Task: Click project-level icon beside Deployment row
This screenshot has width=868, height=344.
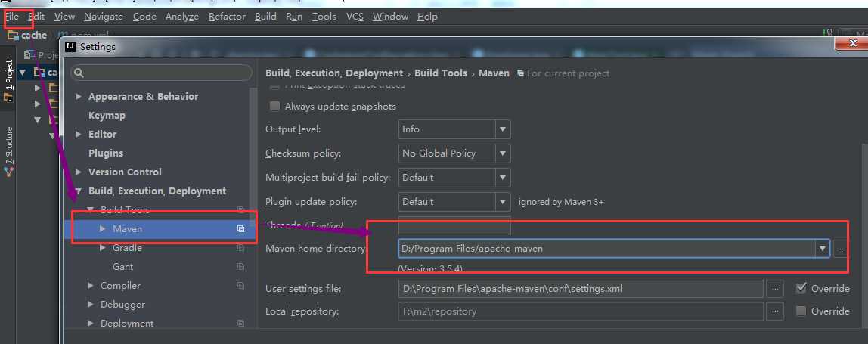Action: 240,323
